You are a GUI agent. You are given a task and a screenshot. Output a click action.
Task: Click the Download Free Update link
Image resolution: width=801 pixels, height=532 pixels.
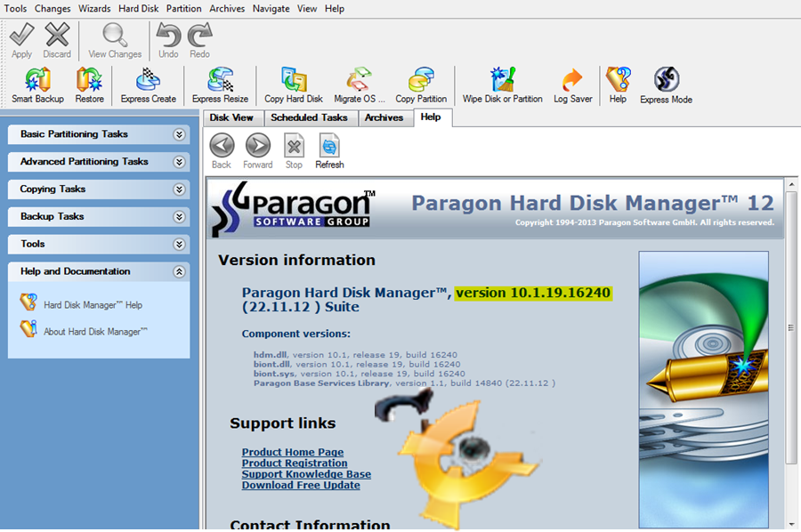click(x=301, y=486)
